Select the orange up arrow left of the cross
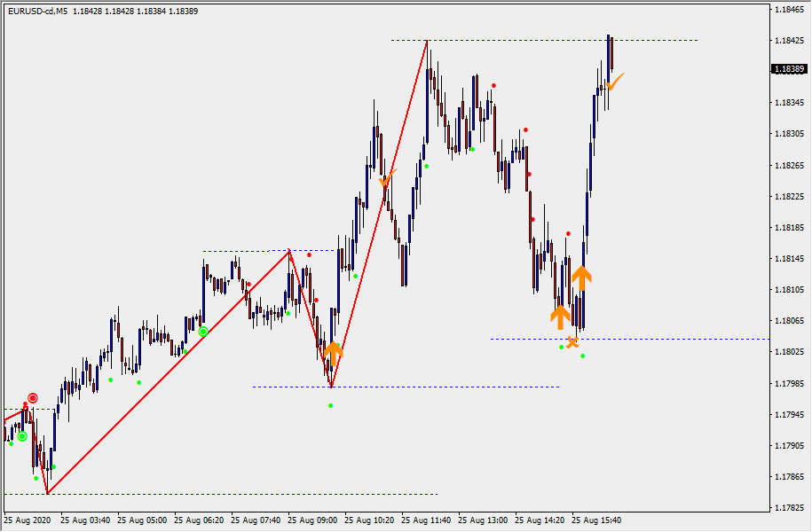The width and height of the screenshot is (812, 532). tap(559, 316)
